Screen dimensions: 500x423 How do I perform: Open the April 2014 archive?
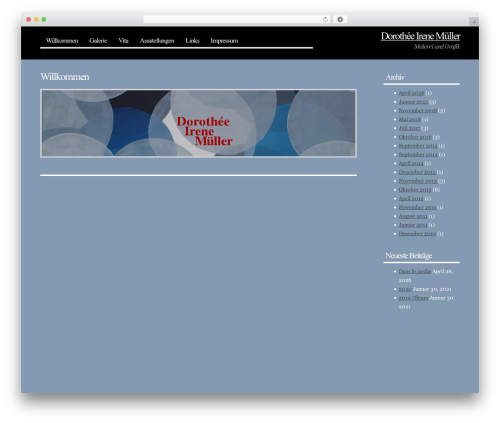click(x=411, y=163)
